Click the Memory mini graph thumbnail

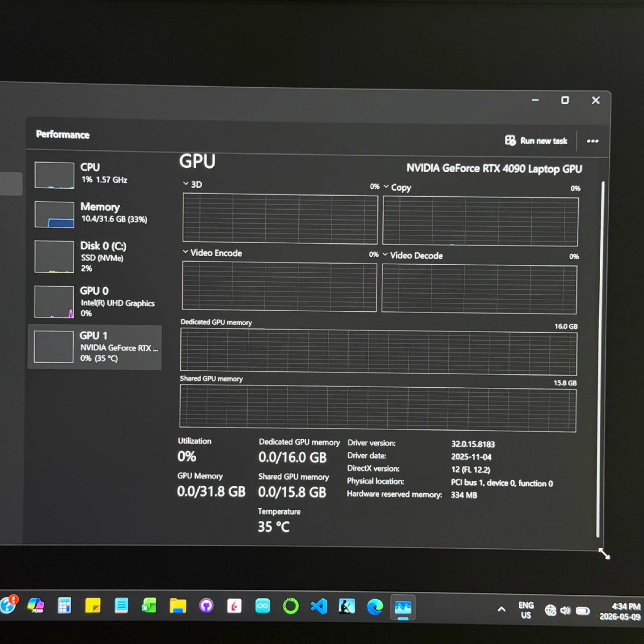54,215
